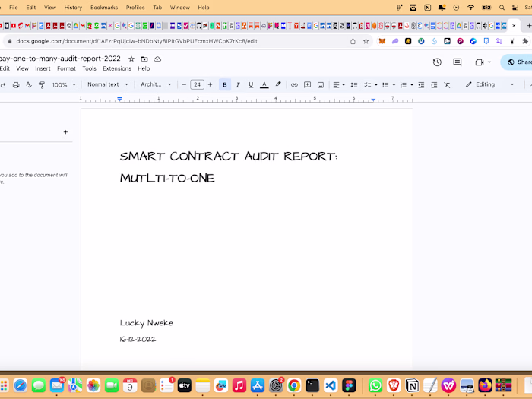The height and width of the screenshot is (399, 532).
Task: Expand the checklist options arrow
Action: click(x=376, y=85)
